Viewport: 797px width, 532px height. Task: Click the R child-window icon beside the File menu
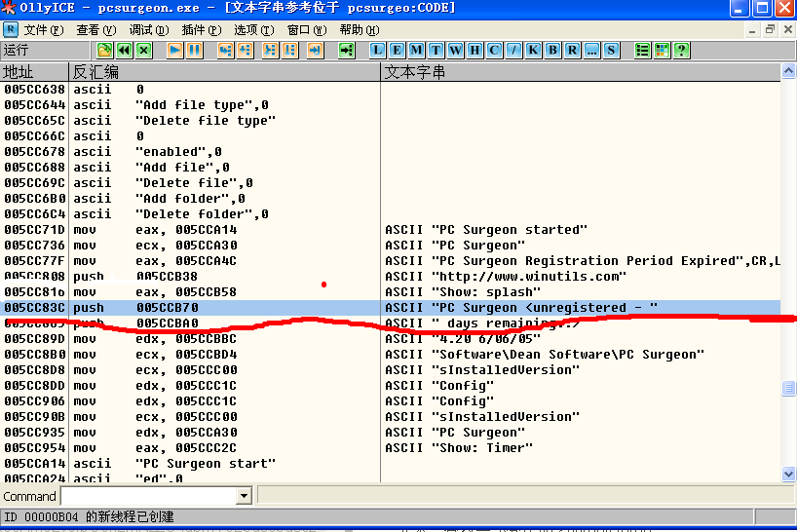click(x=10, y=30)
